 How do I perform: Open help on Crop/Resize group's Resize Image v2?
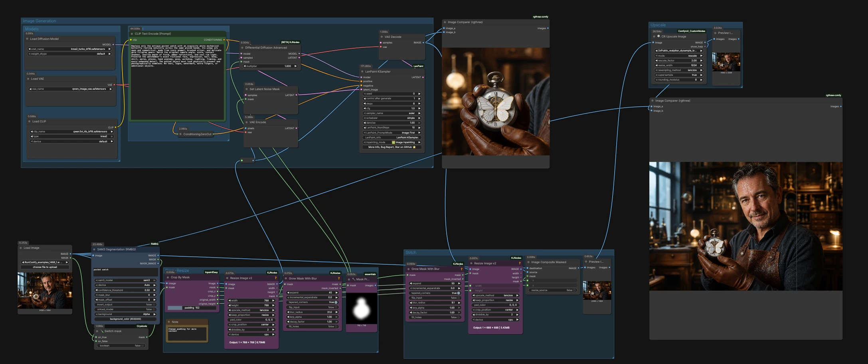pos(275,278)
